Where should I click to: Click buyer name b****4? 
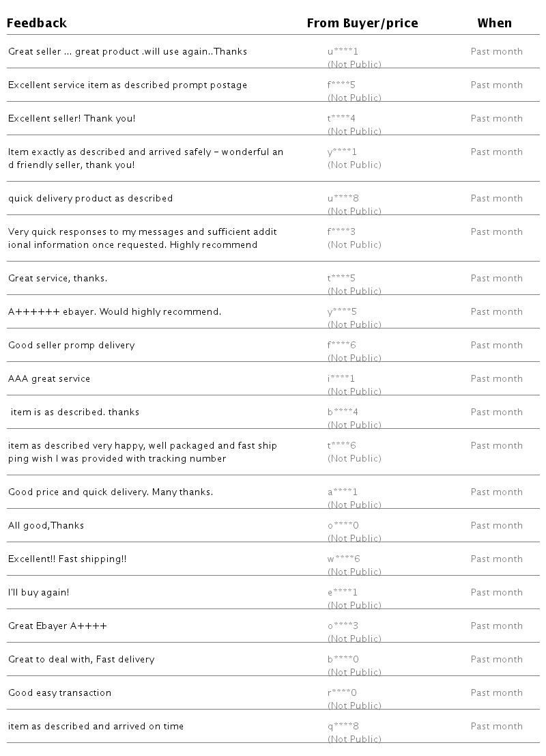click(x=343, y=412)
